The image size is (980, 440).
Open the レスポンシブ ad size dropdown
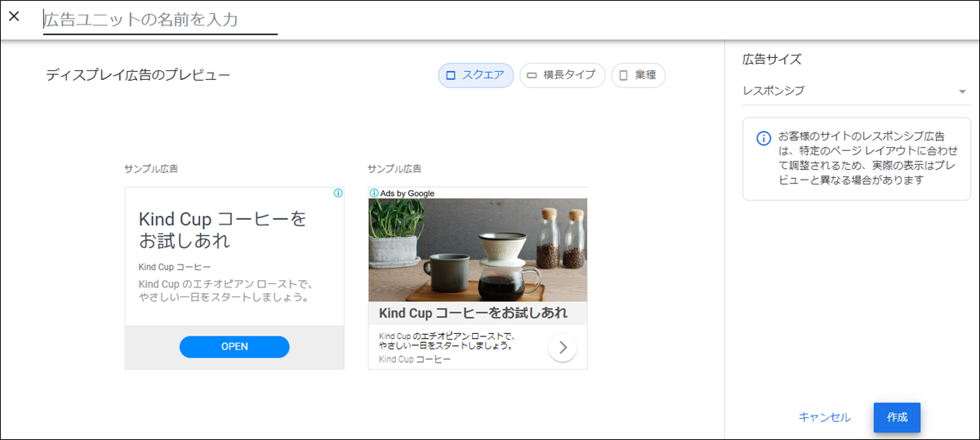tap(855, 91)
